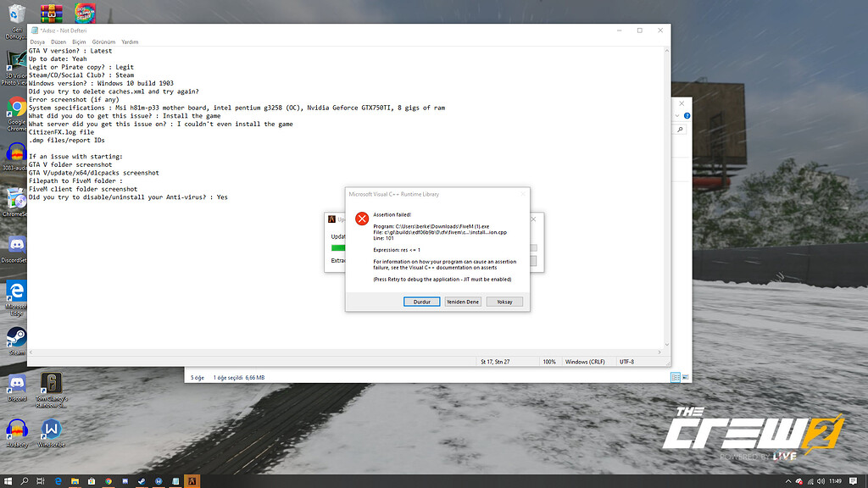Image resolution: width=868 pixels, height=488 pixels.
Task: Open the Görünüm menu in Notepad
Action: point(103,42)
